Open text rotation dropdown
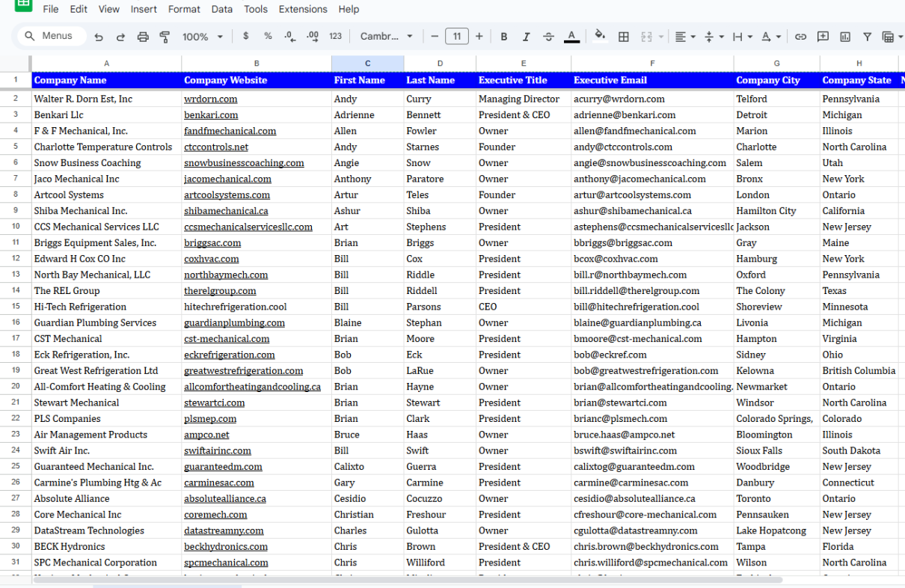 tap(770, 37)
